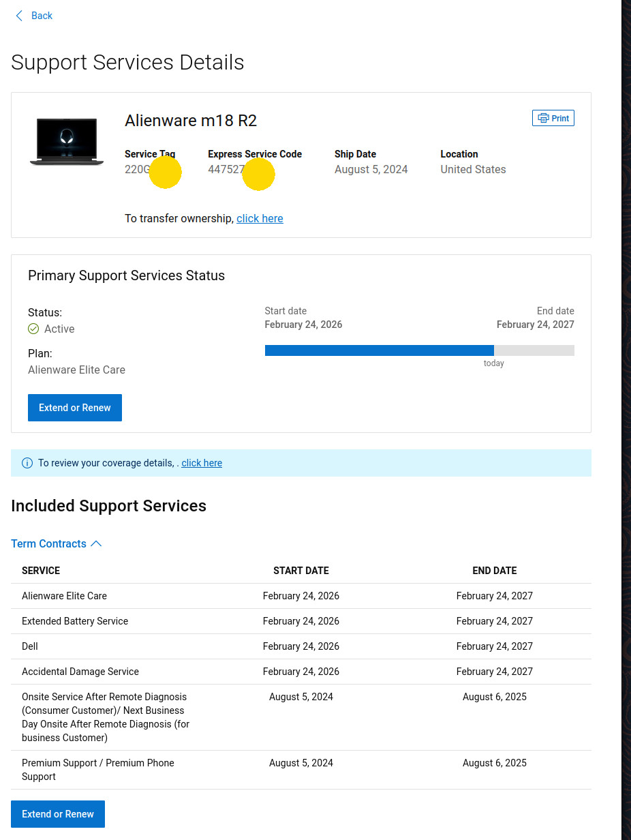This screenshot has height=840, width=631.
Task: Click Premium Support end date August 6, 2025
Action: pyautogui.click(x=495, y=763)
